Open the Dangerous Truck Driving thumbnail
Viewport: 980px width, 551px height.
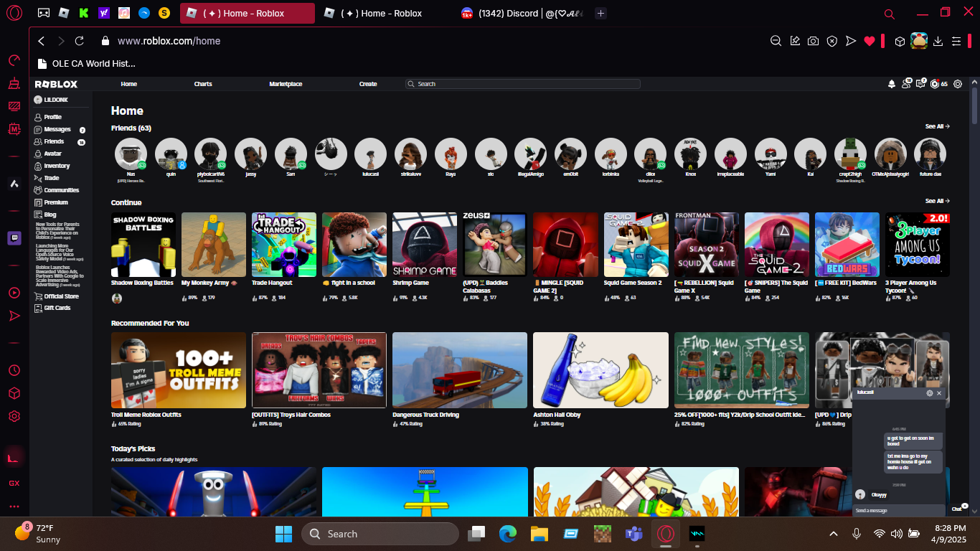460,370
